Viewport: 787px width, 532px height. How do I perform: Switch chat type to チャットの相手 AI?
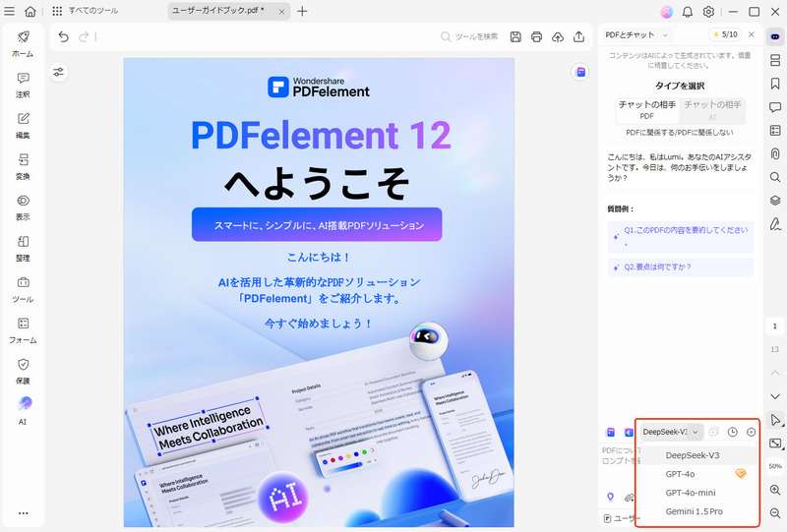[x=713, y=110]
